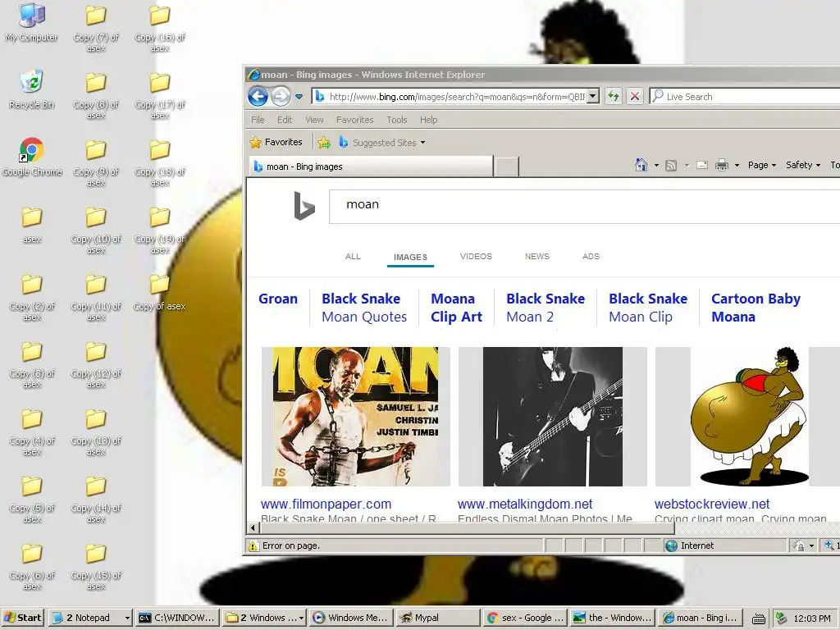Click the Internet Explorer Back button
Screen dimensions: 840x630
click(258, 97)
